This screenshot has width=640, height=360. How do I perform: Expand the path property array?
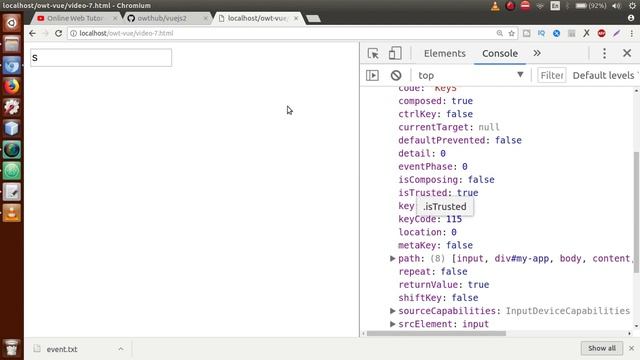392,258
